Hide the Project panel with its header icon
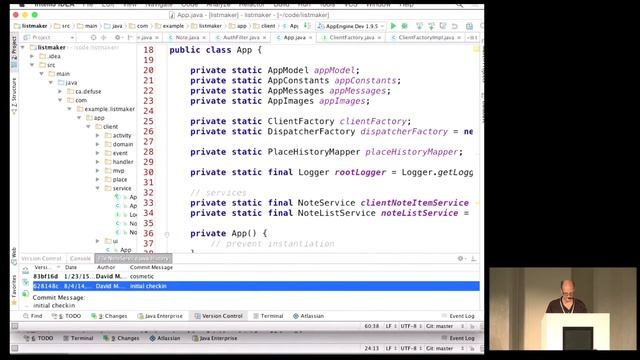640x360 pixels. [x=130, y=37]
